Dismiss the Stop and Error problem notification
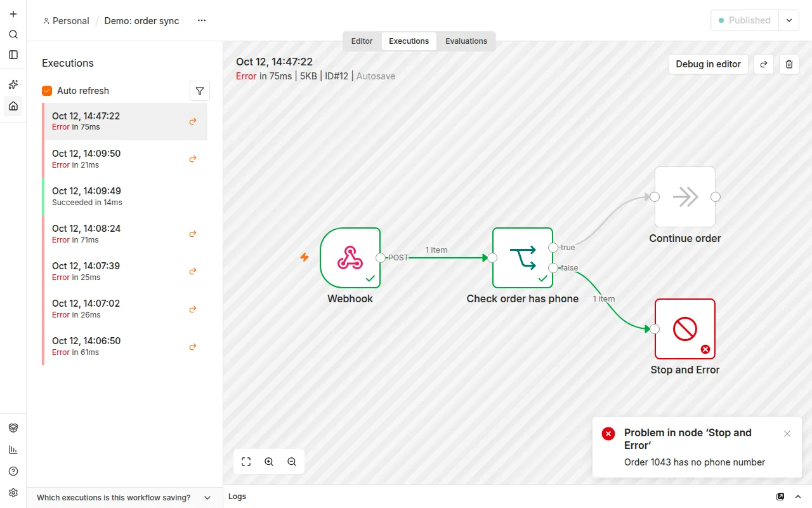812x508 pixels. [x=787, y=434]
